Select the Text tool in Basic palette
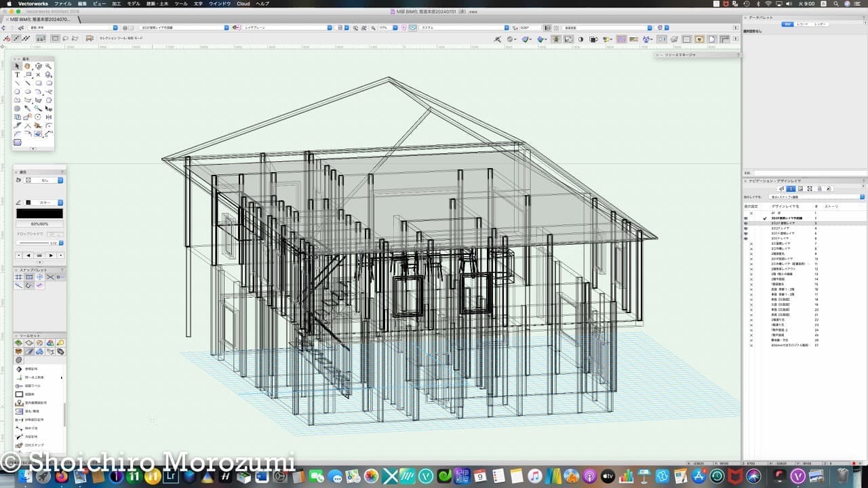868x488 pixels. (x=18, y=75)
